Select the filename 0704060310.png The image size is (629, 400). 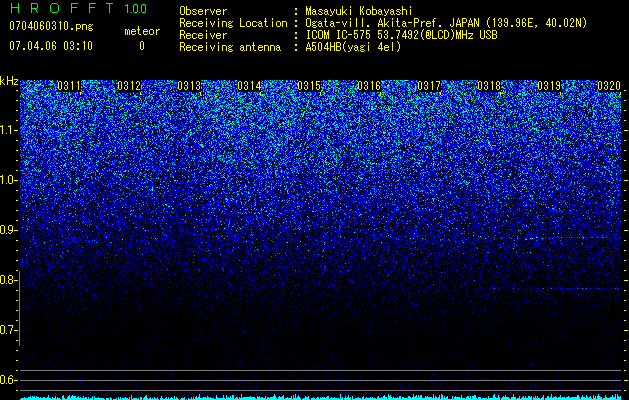coord(51,26)
